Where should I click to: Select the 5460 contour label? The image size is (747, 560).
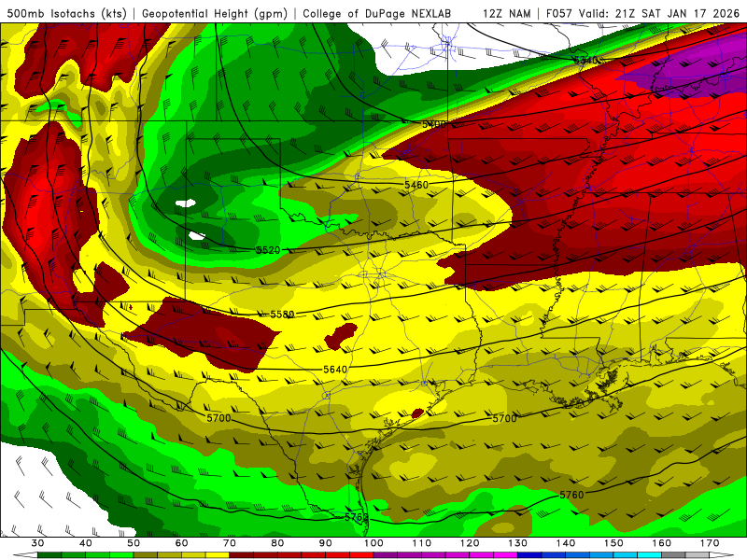point(416,185)
